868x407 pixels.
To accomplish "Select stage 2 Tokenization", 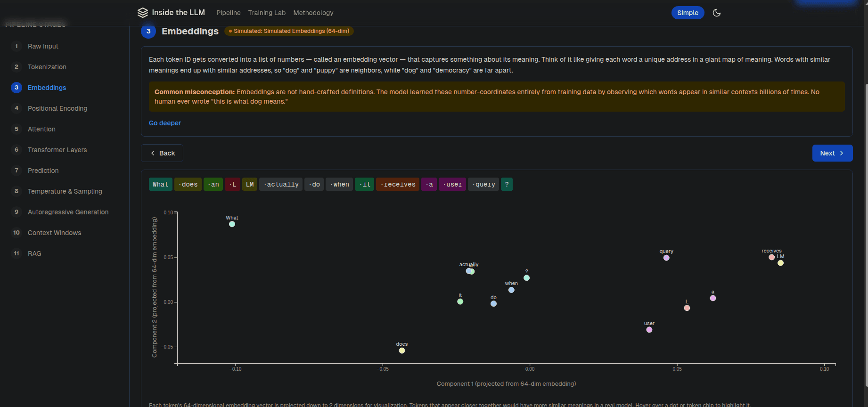I will click(65, 67).
